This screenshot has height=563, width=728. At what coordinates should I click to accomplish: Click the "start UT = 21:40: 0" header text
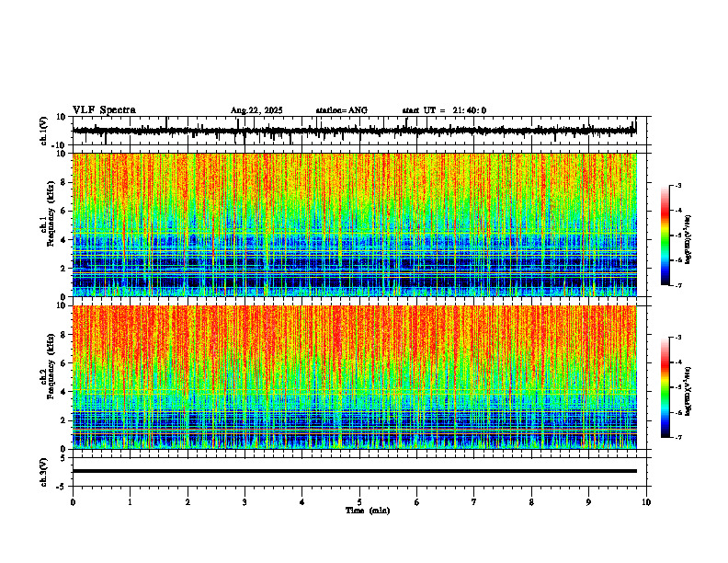[x=444, y=110]
